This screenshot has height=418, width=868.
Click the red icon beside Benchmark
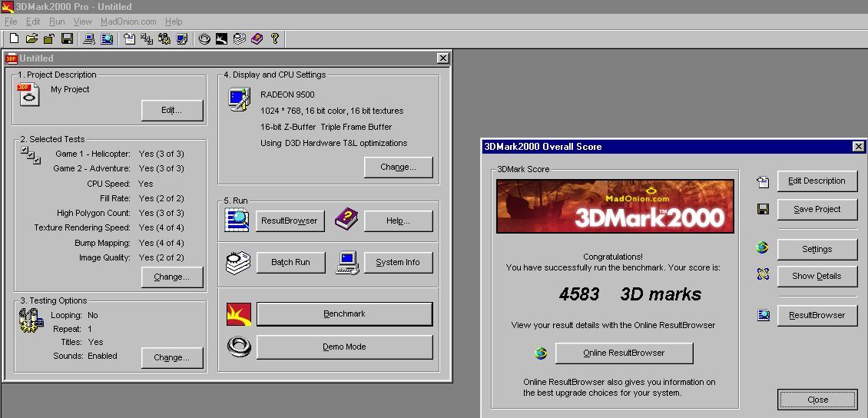pyautogui.click(x=239, y=314)
